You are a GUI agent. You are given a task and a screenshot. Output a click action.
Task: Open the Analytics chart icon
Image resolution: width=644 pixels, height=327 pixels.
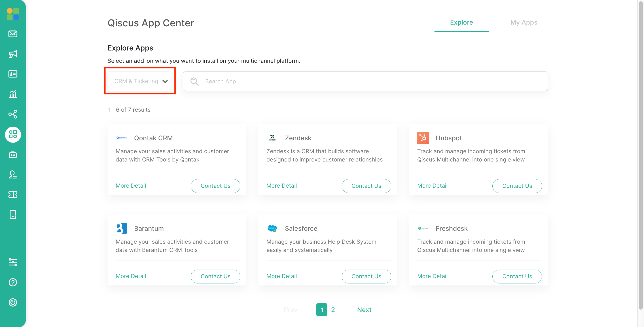tap(13, 94)
